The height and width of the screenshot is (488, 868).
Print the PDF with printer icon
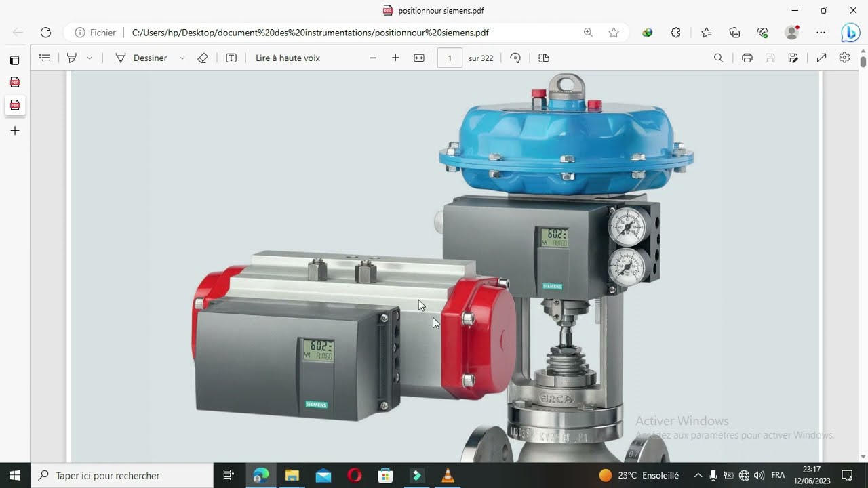(747, 58)
